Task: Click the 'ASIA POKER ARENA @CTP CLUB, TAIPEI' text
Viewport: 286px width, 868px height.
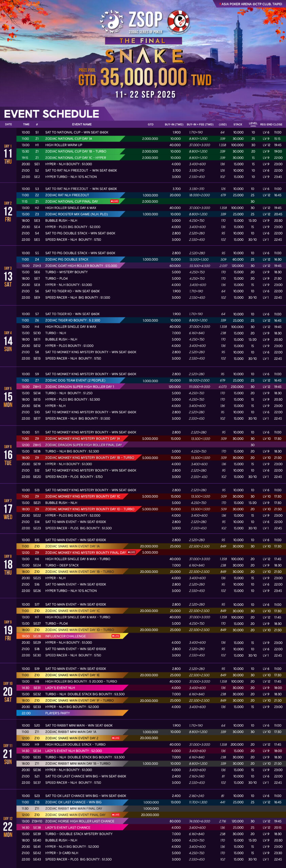Action: click(251, 4)
